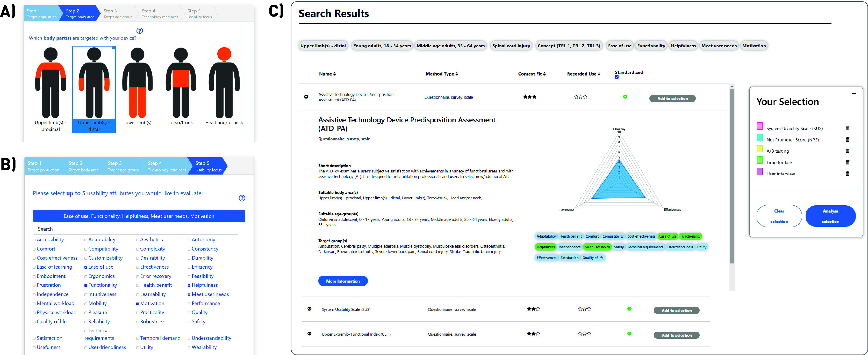
Task: Delete User interview from selection list
Action: coord(848,174)
